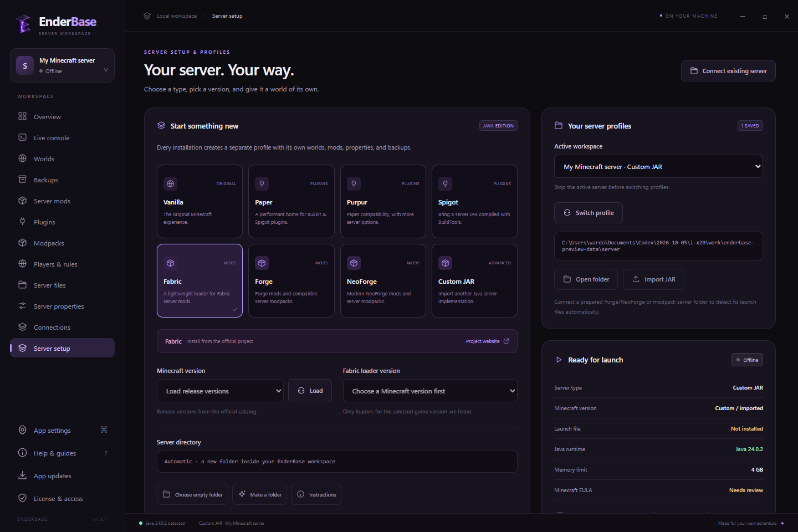Click the License & access shield icon
Image resolution: width=798 pixels, height=532 pixels.
pos(22,498)
